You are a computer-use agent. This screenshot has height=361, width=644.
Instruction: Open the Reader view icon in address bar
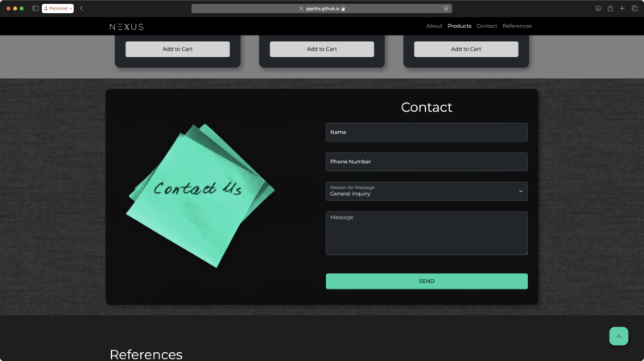click(x=445, y=8)
